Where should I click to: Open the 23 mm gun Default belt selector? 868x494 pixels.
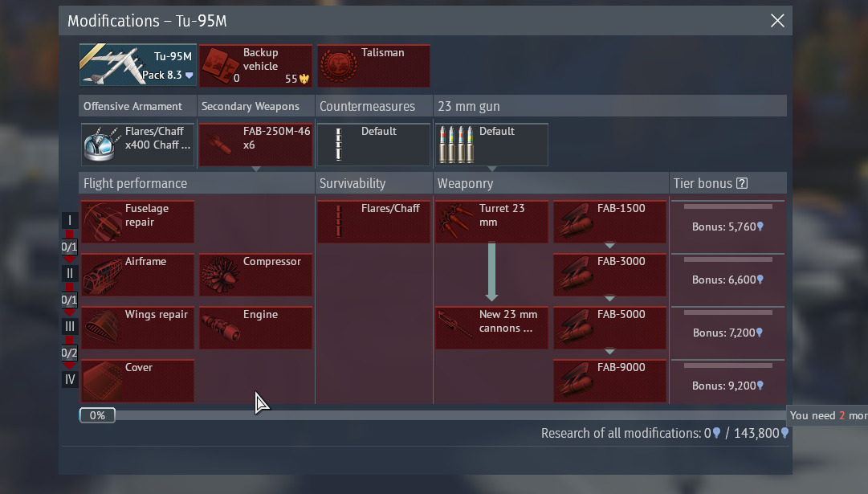pyautogui.click(x=491, y=145)
